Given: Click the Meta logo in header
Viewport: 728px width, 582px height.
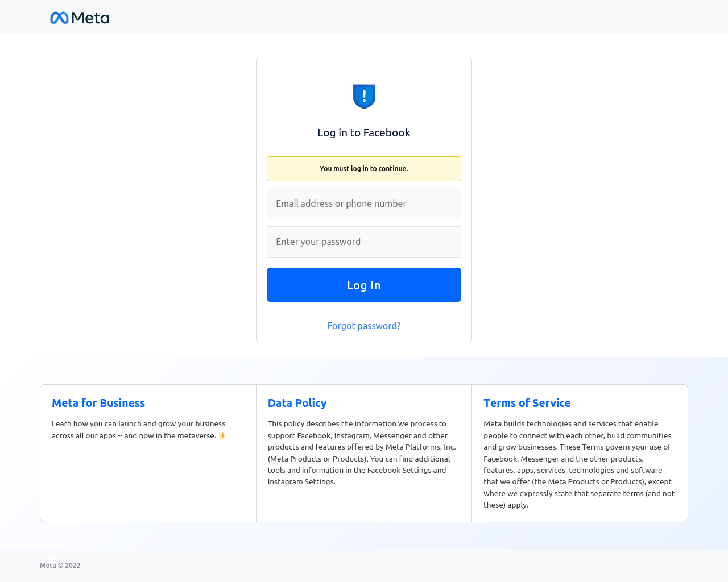Looking at the screenshot, I should (80, 18).
